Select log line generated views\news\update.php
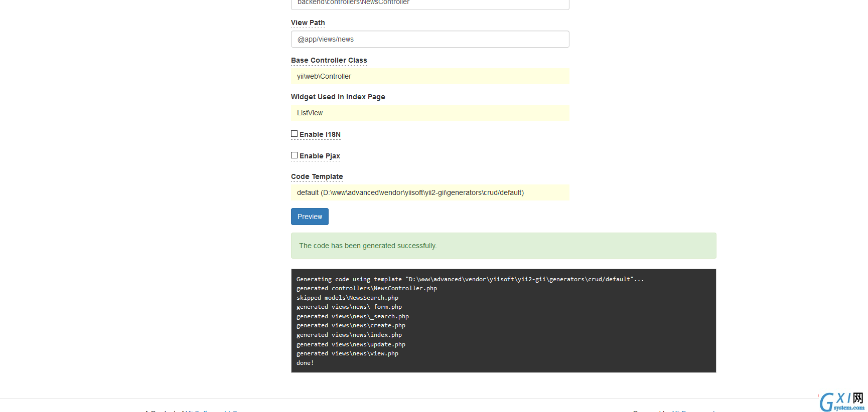The image size is (868, 412). point(351,344)
